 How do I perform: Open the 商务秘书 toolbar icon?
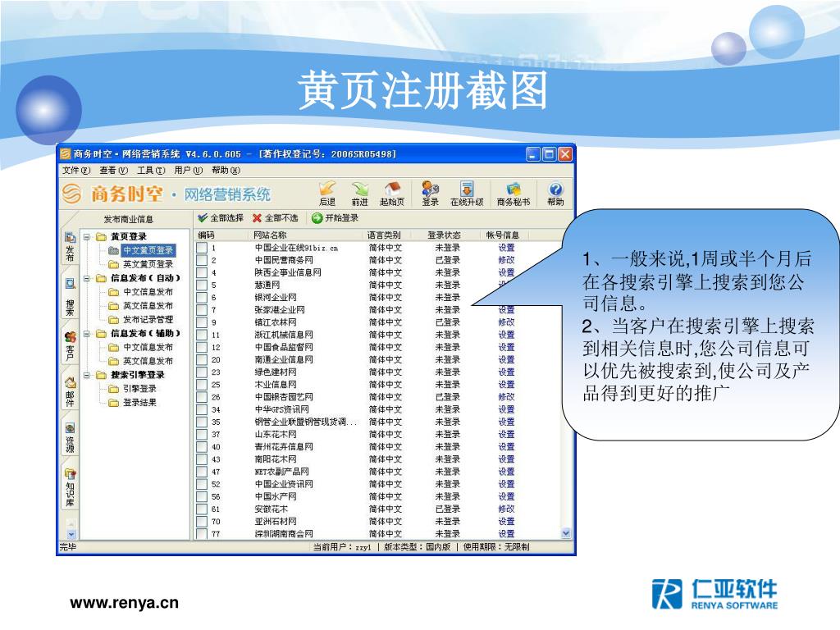pyautogui.click(x=514, y=194)
